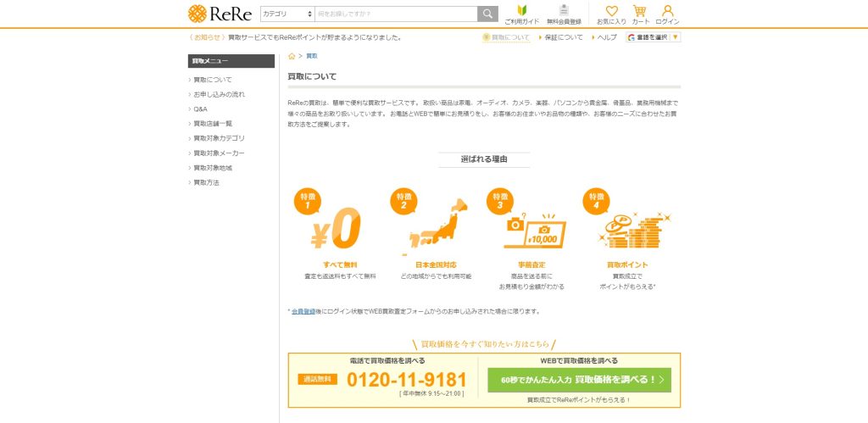Open ご利用ガイド beginner guide icon

[521, 15]
